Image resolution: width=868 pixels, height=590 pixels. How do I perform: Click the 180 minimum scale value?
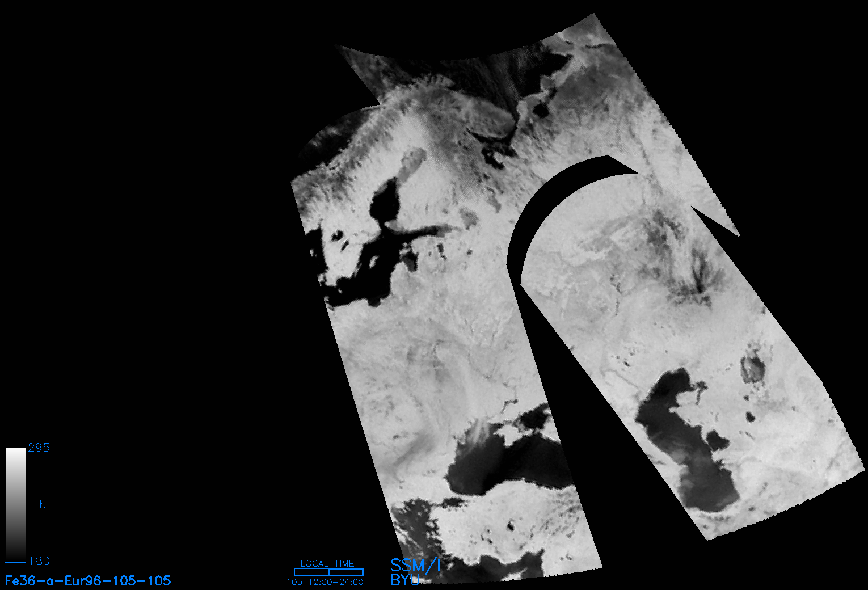click(39, 561)
